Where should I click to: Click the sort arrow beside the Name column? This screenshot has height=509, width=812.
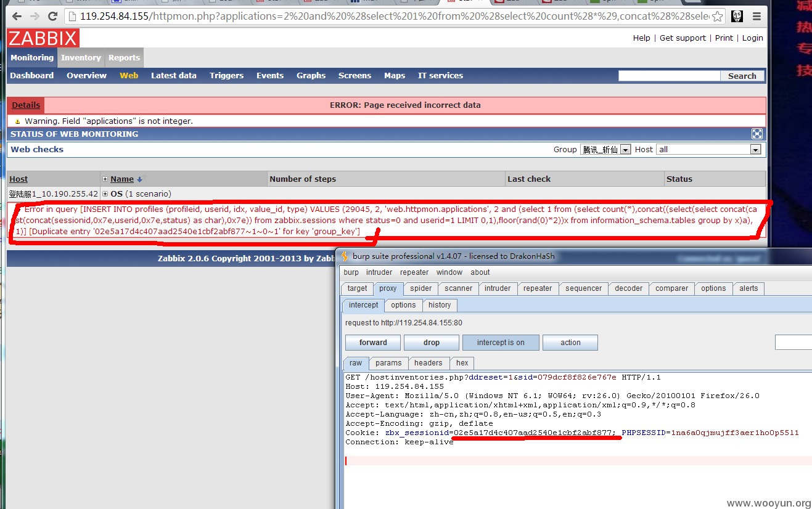[139, 179]
